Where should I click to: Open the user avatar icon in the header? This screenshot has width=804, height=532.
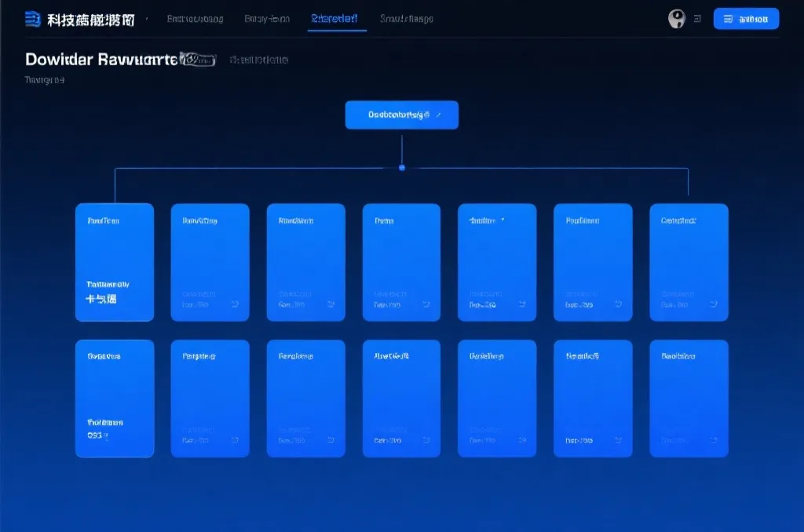[x=675, y=19]
